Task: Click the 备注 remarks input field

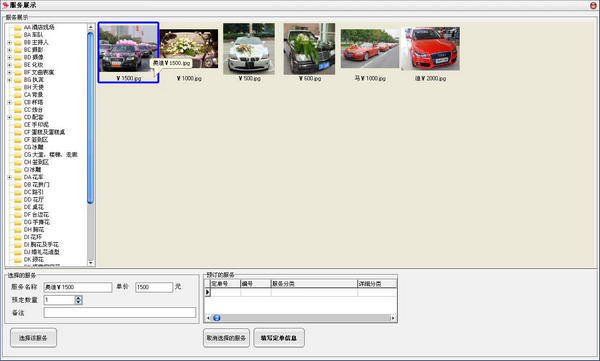Action: 120,312
